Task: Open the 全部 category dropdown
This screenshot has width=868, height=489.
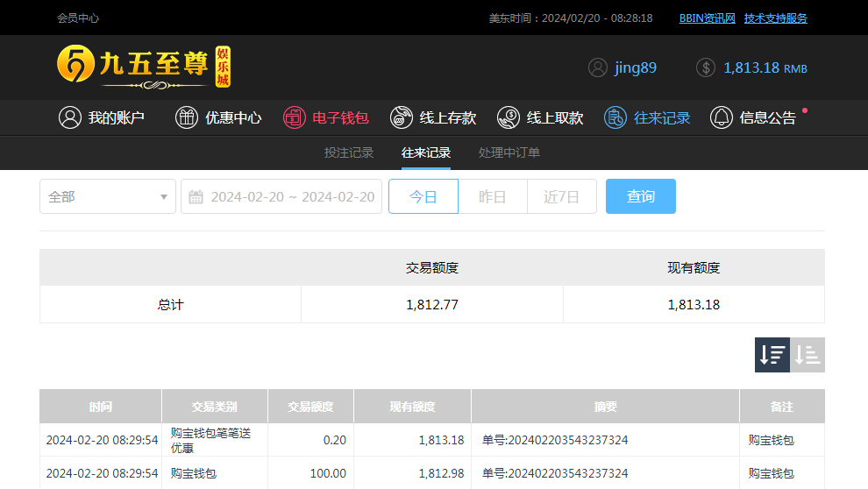Action: click(x=108, y=196)
